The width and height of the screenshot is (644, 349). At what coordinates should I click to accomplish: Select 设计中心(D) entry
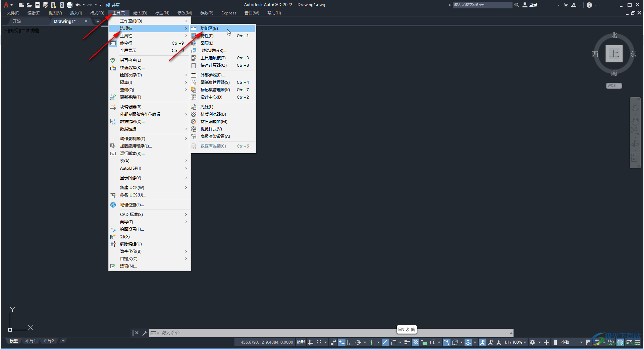[223, 97]
